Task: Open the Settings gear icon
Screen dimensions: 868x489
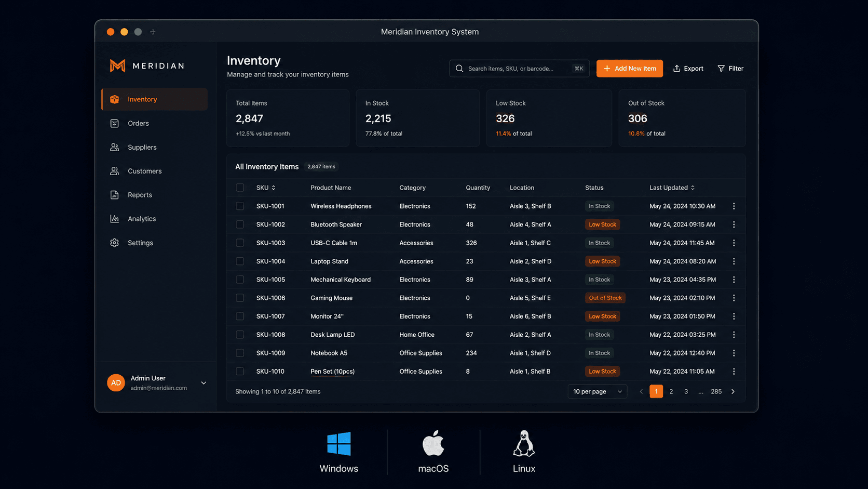Action: [115, 243]
